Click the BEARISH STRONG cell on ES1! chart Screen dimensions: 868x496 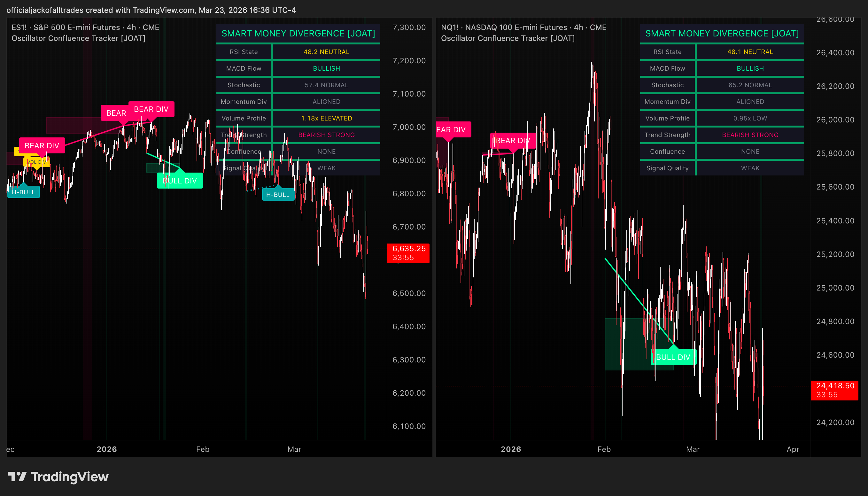point(326,135)
